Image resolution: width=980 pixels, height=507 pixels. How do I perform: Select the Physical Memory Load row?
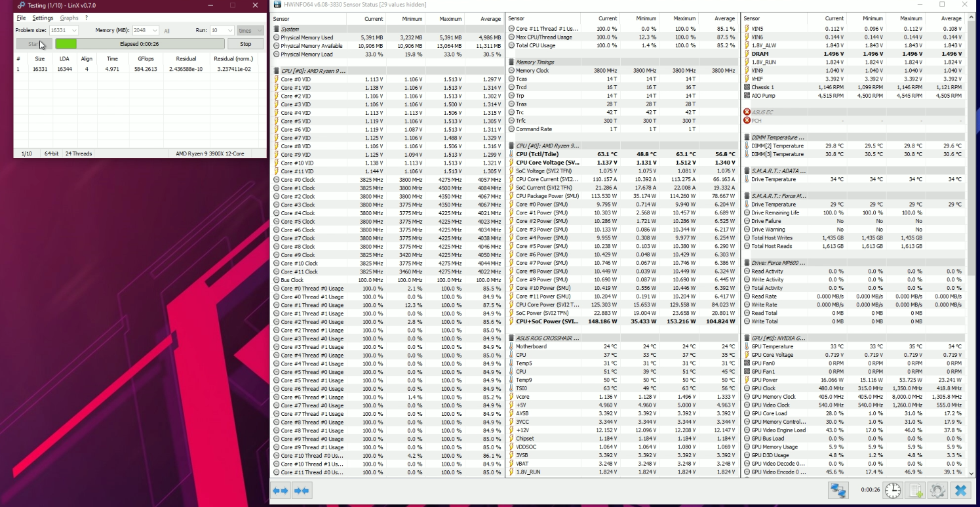387,54
